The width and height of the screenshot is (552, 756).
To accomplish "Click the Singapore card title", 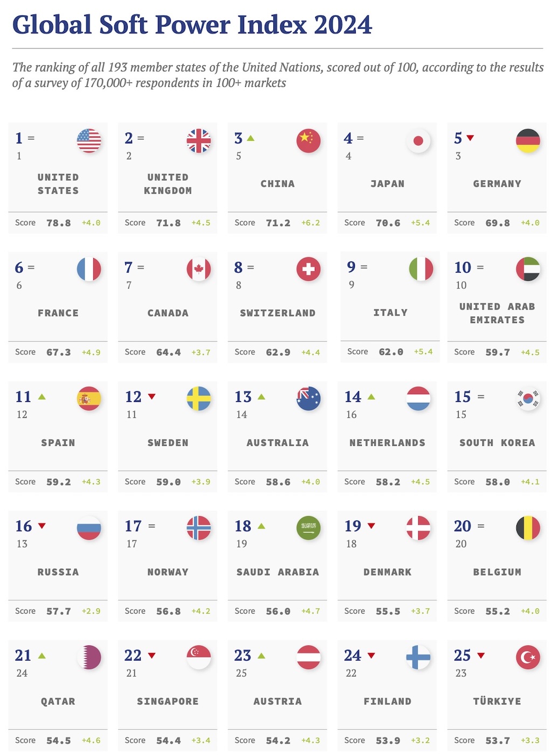I will (168, 702).
